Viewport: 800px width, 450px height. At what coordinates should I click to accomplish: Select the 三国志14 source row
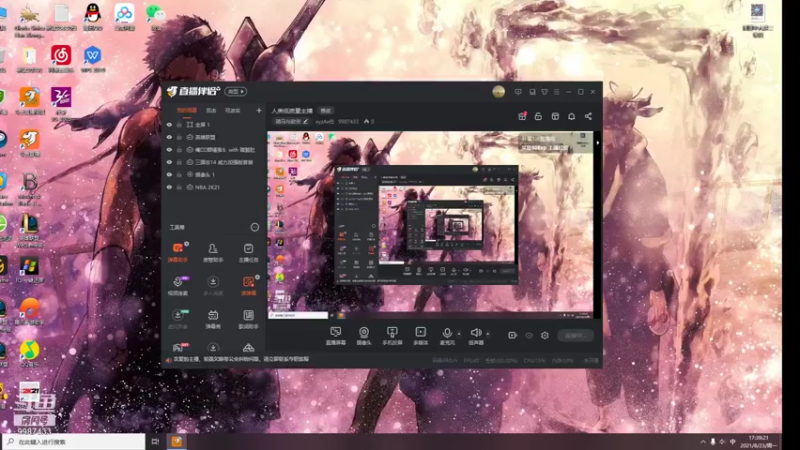click(x=215, y=162)
